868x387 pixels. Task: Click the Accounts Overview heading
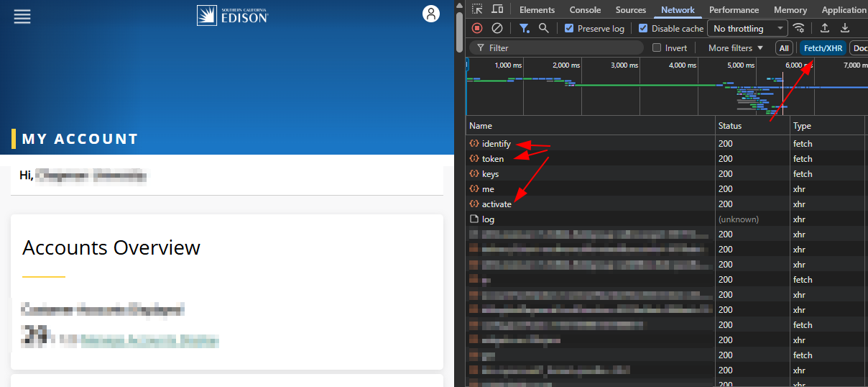(x=111, y=247)
